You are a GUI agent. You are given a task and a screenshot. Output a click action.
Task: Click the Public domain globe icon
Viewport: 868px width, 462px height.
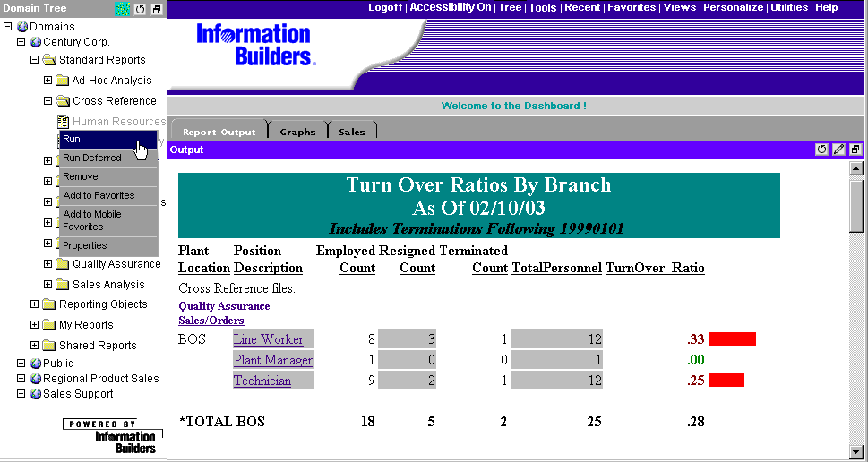(x=36, y=364)
